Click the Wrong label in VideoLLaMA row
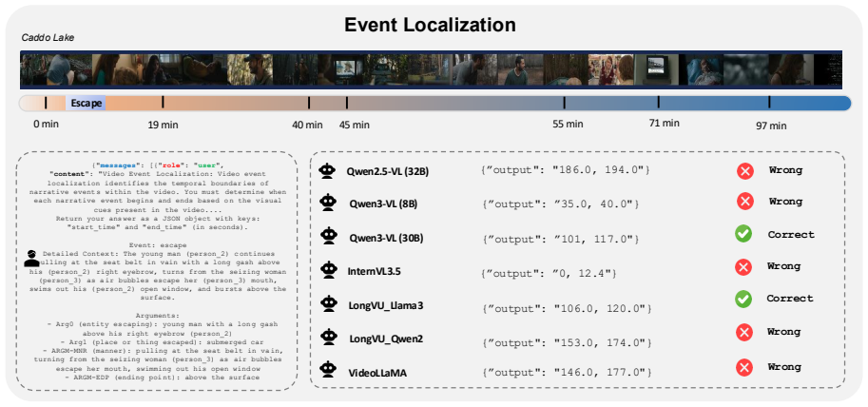 point(785,366)
